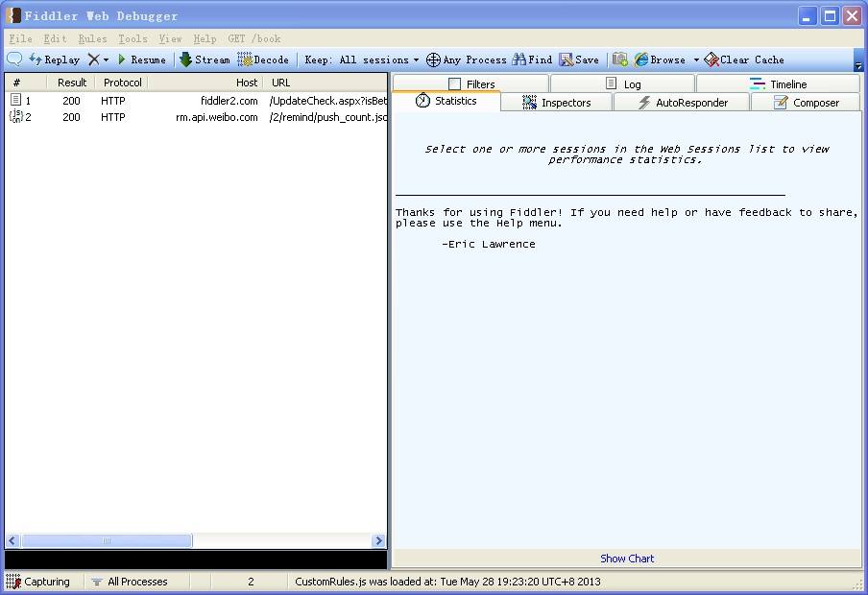
Task: Switch to the Inspectors tab
Action: tap(556, 103)
